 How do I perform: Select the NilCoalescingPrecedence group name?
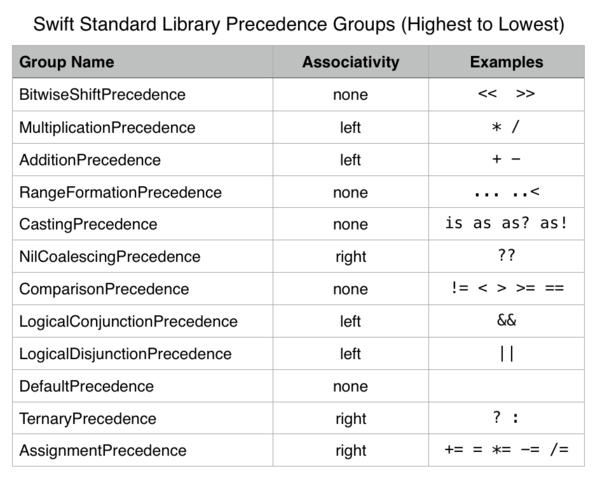pos(110,256)
